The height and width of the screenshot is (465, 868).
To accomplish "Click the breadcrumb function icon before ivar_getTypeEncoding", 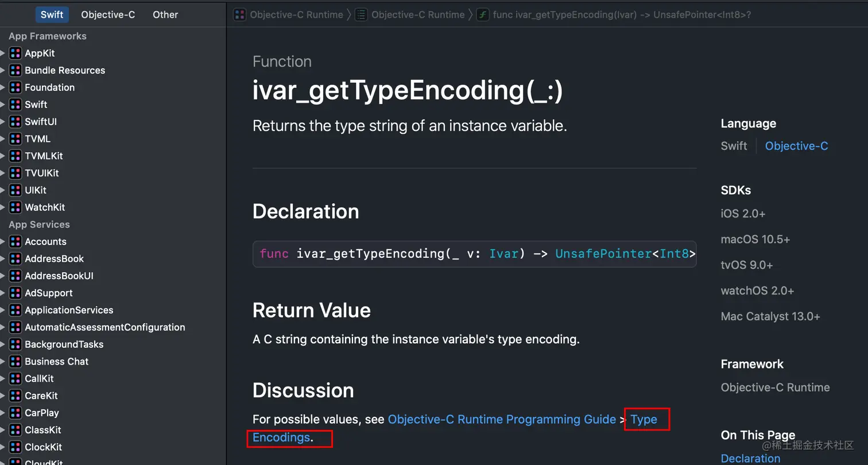I will point(483,15).
